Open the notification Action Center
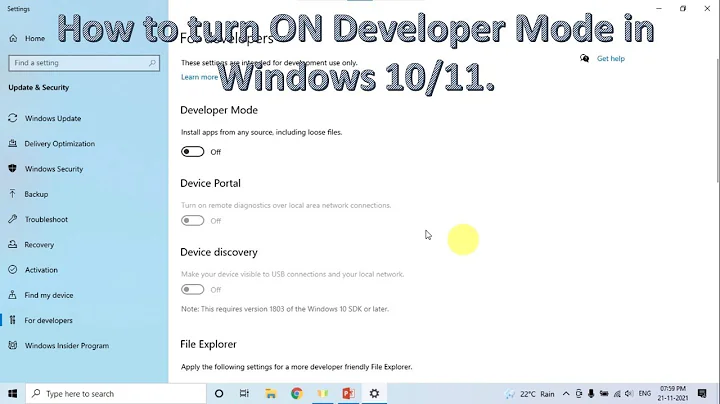The image size is (720, 404). click(702, 394)
